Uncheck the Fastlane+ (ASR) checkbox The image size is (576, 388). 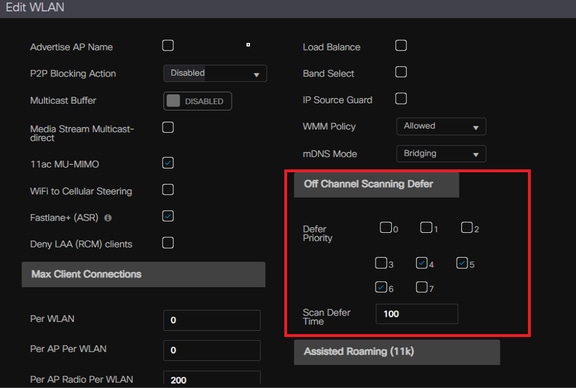coord(168,216)
